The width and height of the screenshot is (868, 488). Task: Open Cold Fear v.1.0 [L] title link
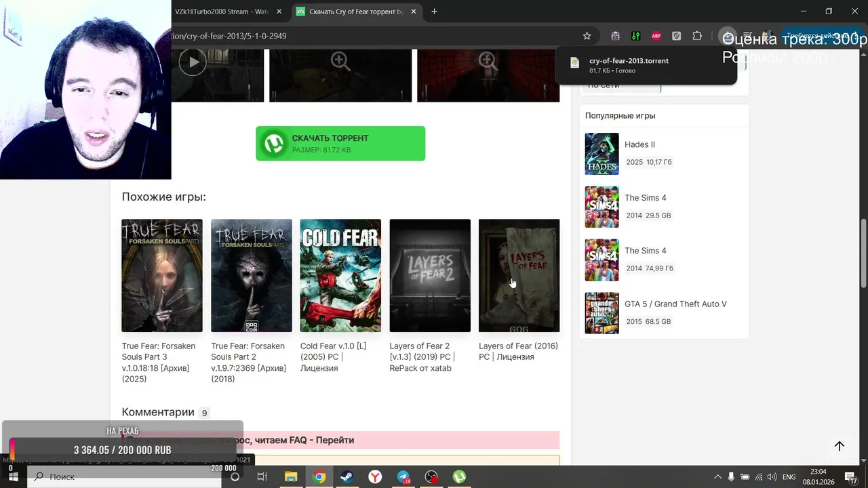pos(333,357)
